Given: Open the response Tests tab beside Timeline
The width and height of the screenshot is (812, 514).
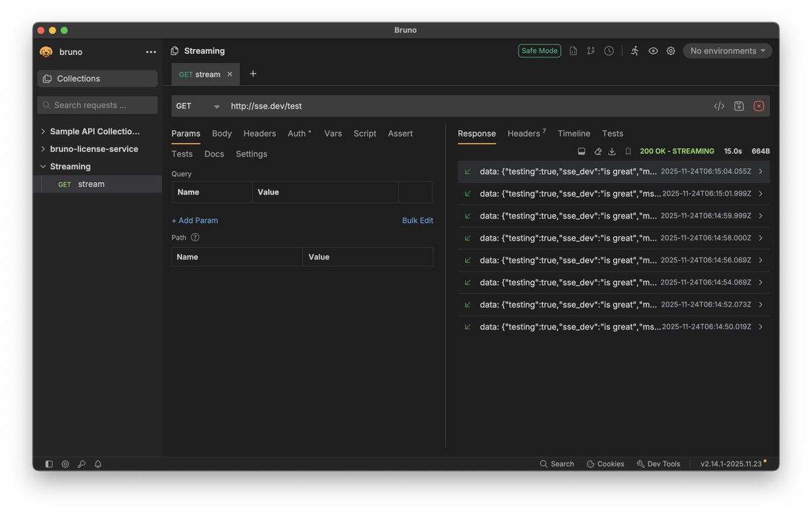Looking at the screenshot, I should tap(612, 133).
